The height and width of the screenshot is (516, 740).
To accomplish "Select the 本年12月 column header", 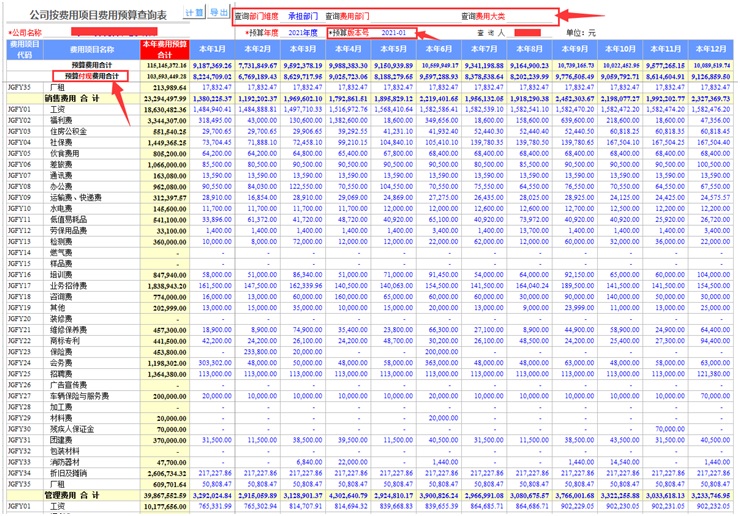I will [x=711, y=49].
